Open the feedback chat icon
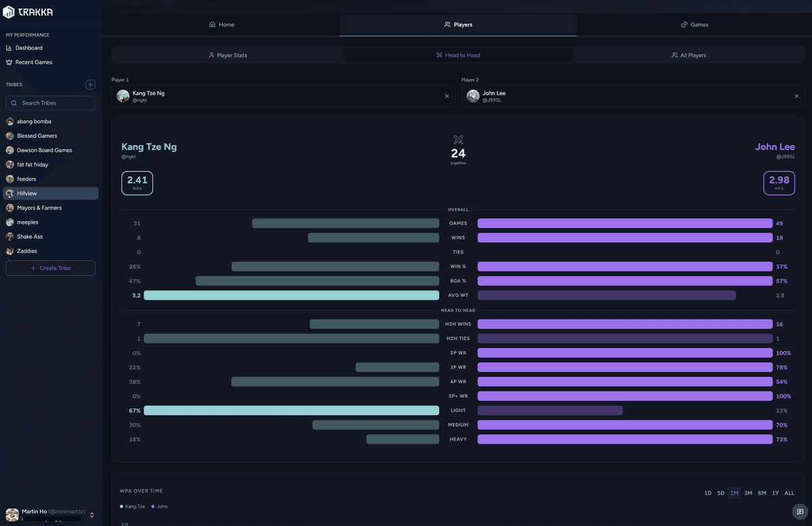The height and width of the screenshot is (526, 812). [x=800, y=512]
